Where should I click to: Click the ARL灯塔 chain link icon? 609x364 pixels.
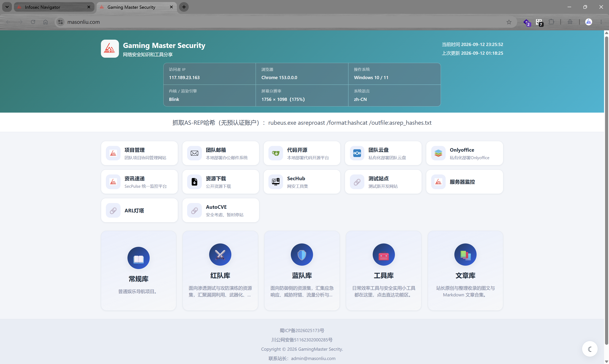tap(113, 211)
